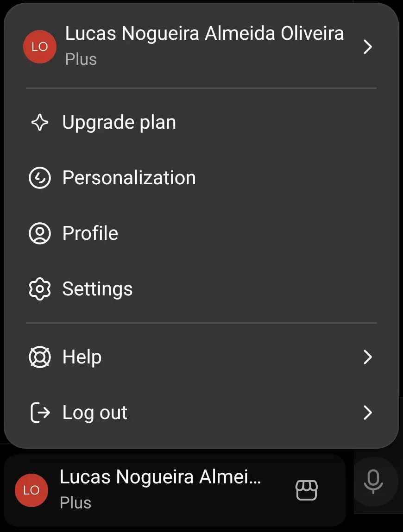The image size is (403, 532).
Task: Click the bottom bar LO avatar
Action: (31, 490)
